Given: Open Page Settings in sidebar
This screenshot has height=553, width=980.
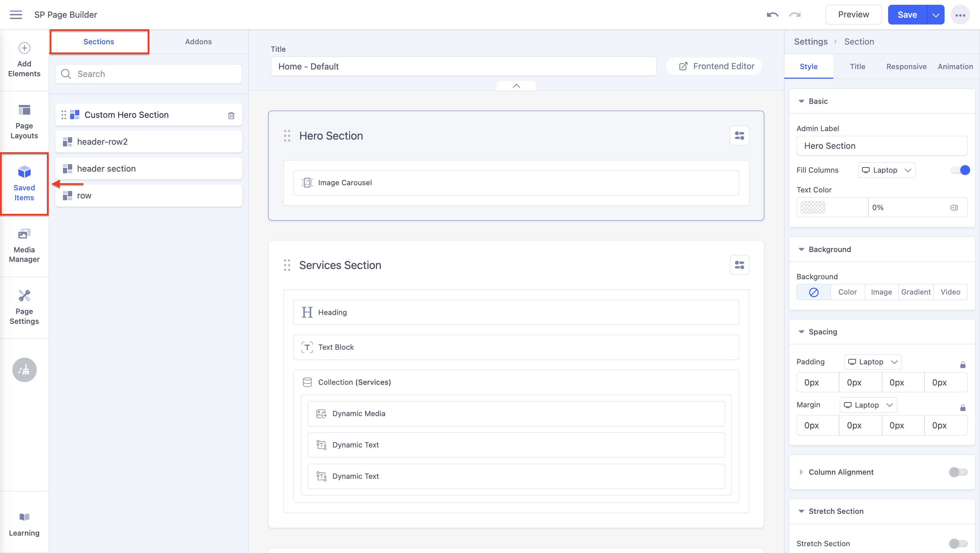Looking at the screenshot, I should pyautogui.click(x=24, y=307).
